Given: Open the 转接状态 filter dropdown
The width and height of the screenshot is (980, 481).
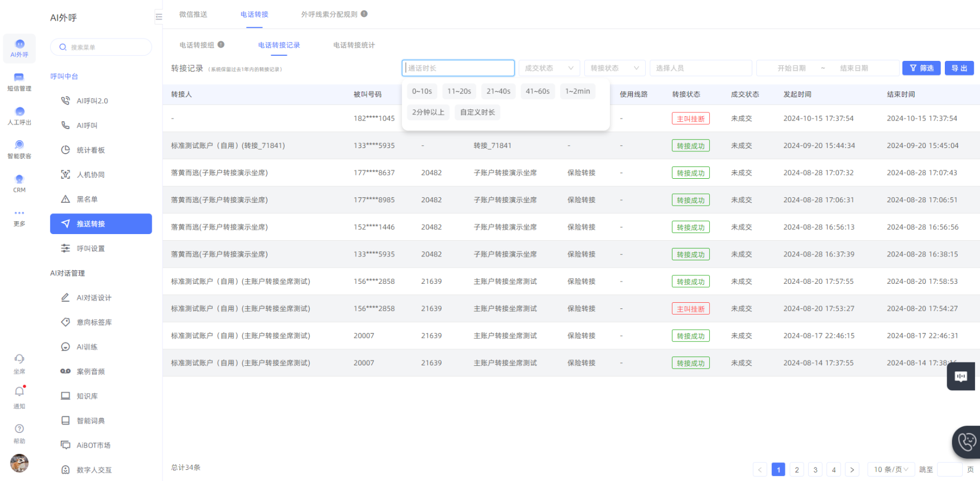Looking at the screenshot, I should tap(614, 68).
